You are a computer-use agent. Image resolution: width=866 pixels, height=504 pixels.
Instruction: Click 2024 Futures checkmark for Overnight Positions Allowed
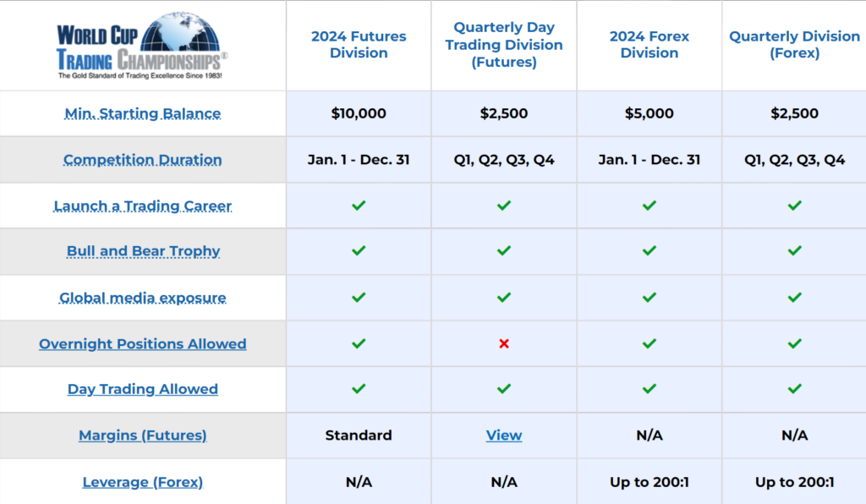359,343
